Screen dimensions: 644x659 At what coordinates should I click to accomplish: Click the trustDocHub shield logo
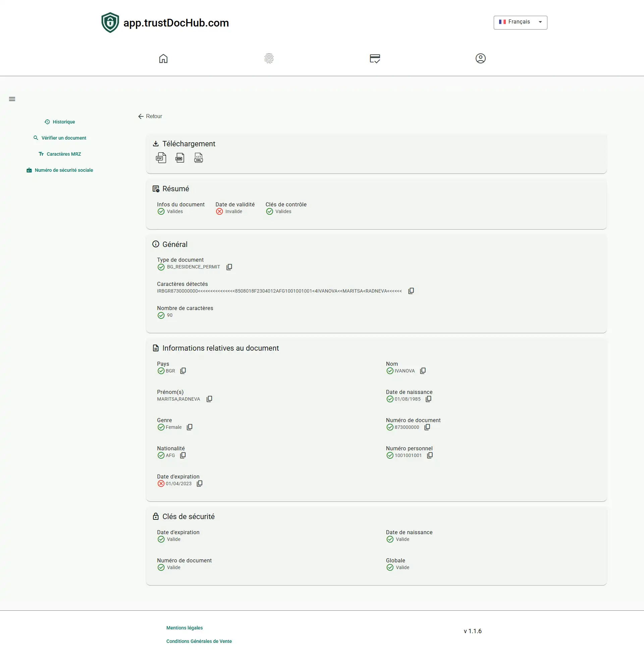110,23
